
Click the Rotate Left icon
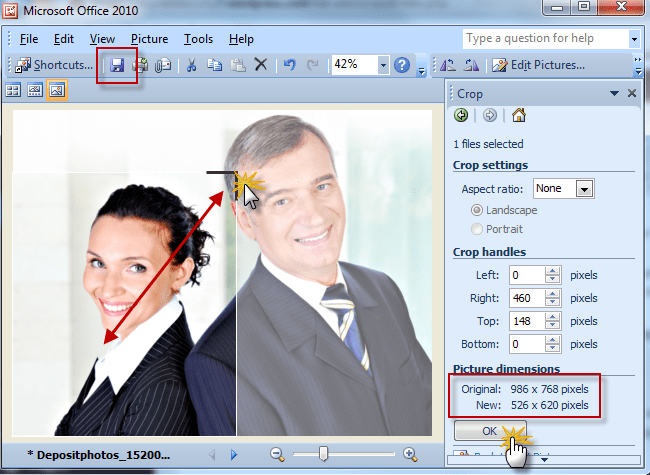[x=448, y=65]
